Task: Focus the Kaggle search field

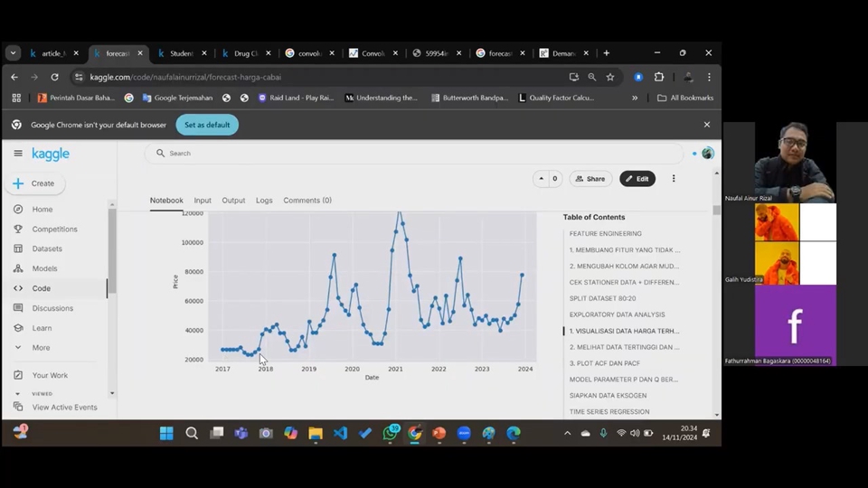Action: pyautogui.click(x=414, y=154)
